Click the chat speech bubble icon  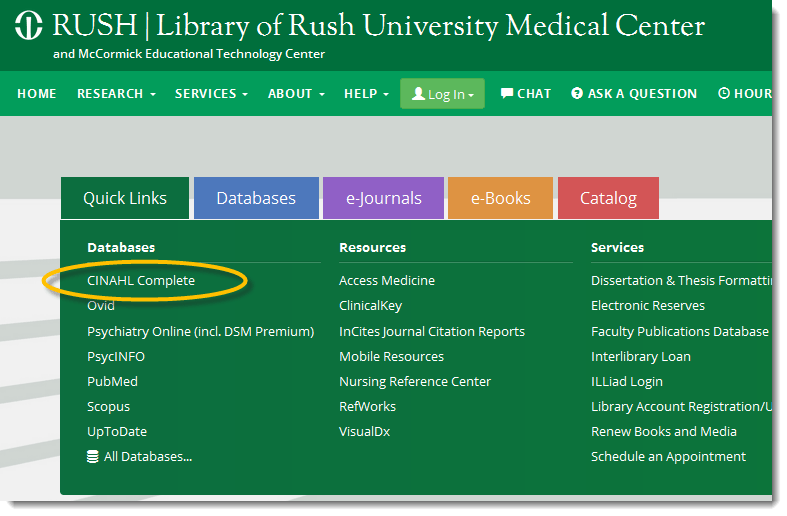pyautogui.click(x=507, y=93)
